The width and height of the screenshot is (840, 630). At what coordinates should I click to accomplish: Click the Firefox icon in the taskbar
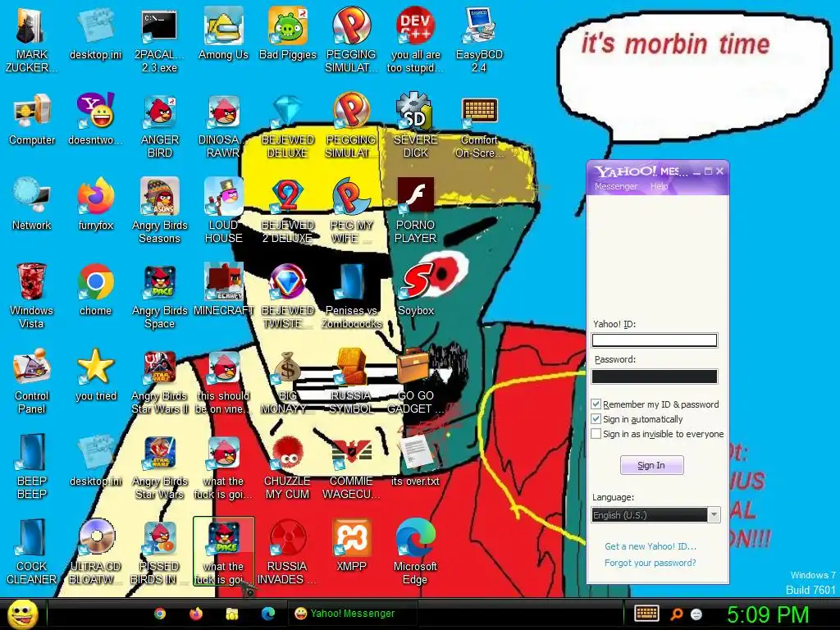[x=196, y=614]
